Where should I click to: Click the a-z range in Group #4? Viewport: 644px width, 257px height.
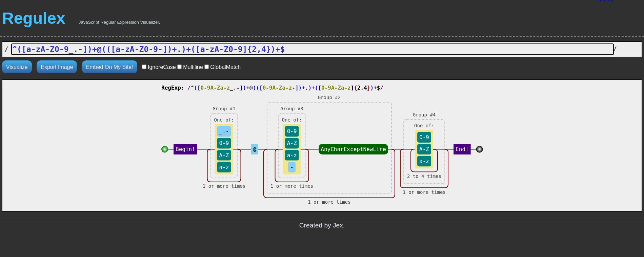pyautogui.click(x=424, y=161)
